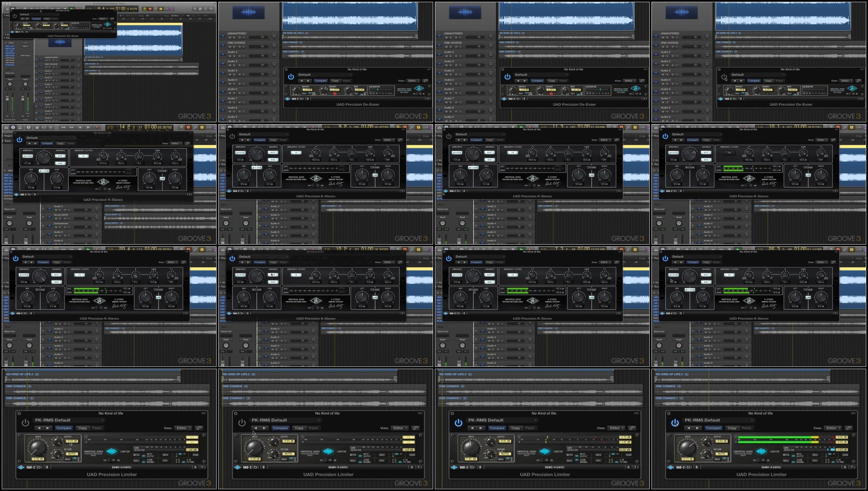Open the Library icon in the GLory DAYS frame
Image resolution: width=868 pixels, height=491 pixels.
point(6,127)
